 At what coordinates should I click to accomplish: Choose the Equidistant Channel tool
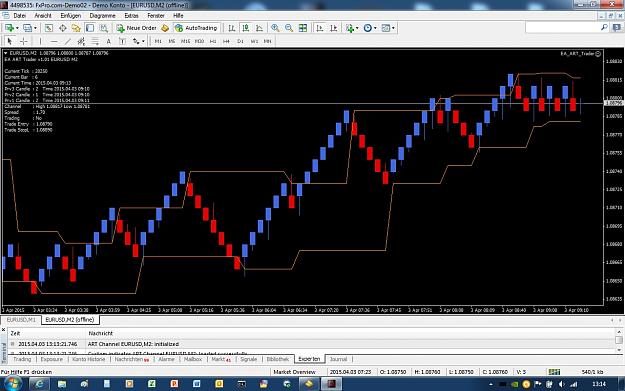click(x=81, y=41)
